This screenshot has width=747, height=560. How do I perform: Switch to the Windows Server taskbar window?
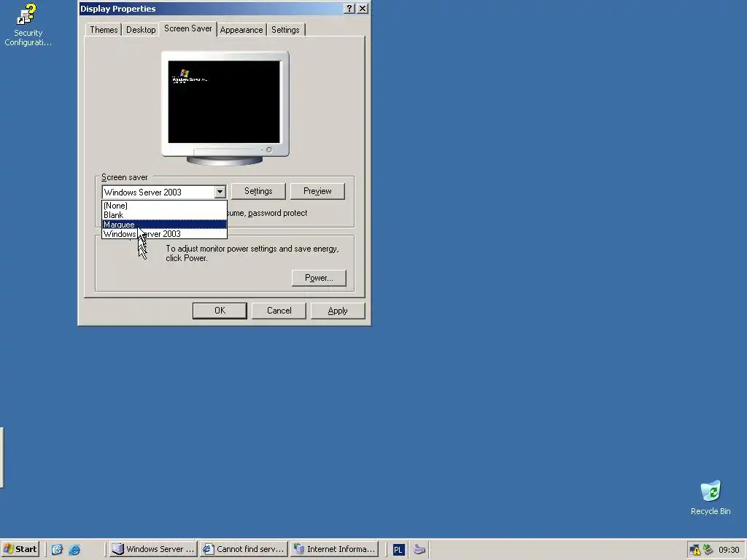tap(153, 549)
